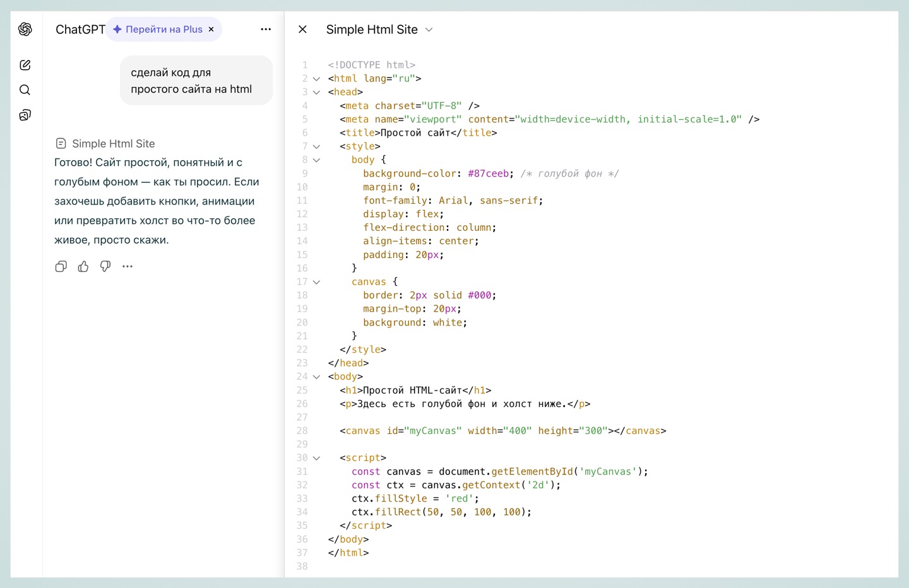Click the ChatGPT logo icon in sidebar
Viewport: 909px width, 588px height.
click(x=25, y=29)
